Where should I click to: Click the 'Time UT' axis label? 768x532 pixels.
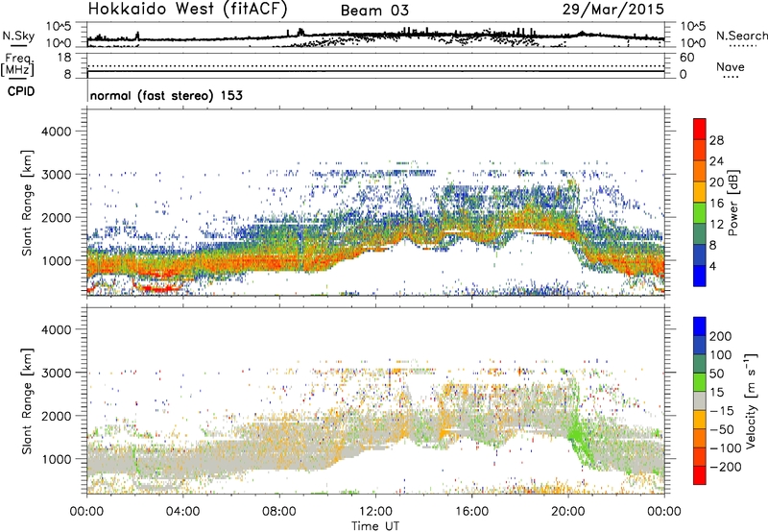(375, 526)
